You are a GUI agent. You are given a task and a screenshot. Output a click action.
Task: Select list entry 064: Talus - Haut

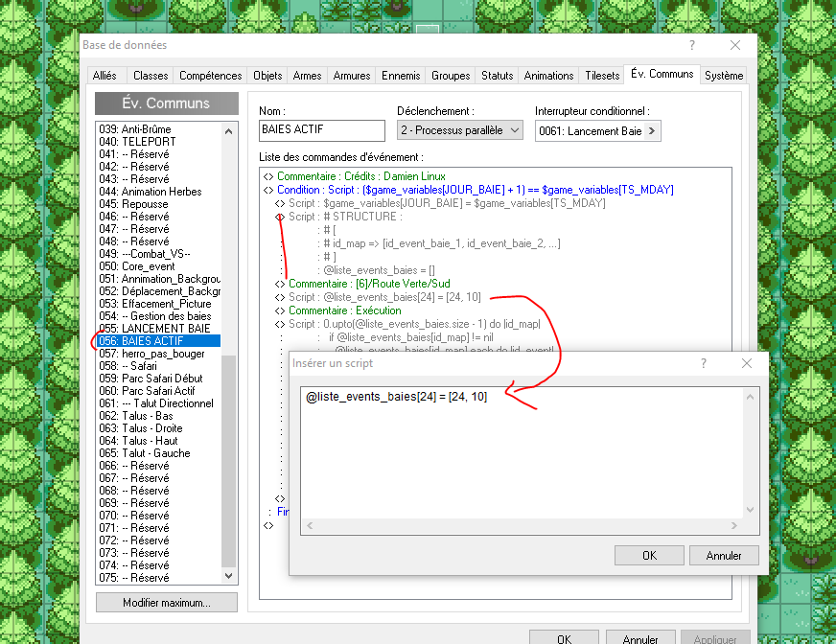(159, 441)
